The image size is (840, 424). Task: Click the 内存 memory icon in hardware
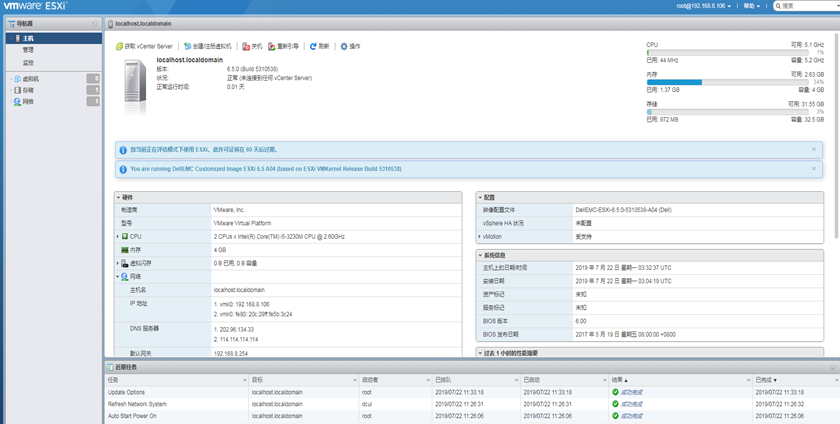(x=124, y=250)
